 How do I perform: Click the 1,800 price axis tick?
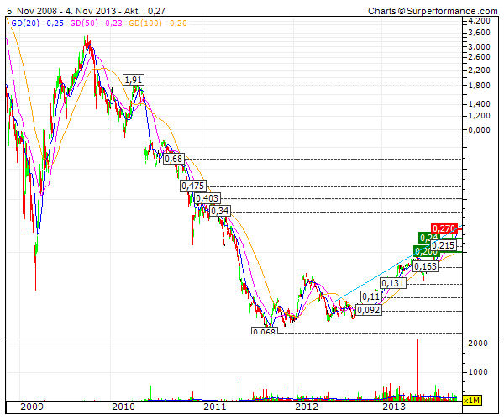coord(479,86)
